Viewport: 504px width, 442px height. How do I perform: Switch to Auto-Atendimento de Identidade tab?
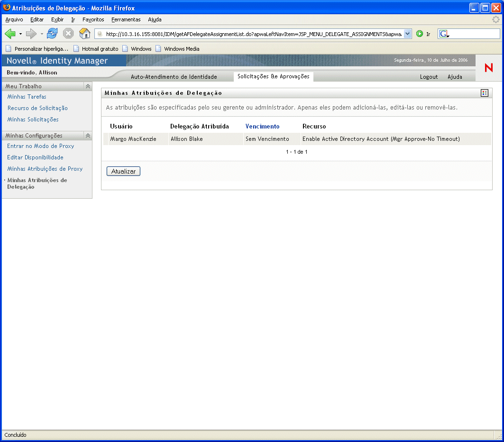click(174, 77)
